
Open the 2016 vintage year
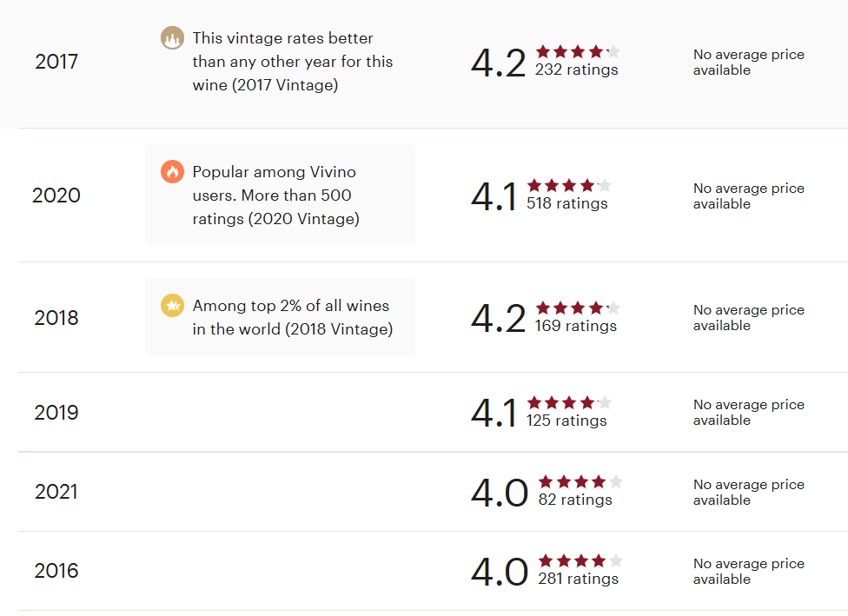pyautogui.click(x=56, y=571)
